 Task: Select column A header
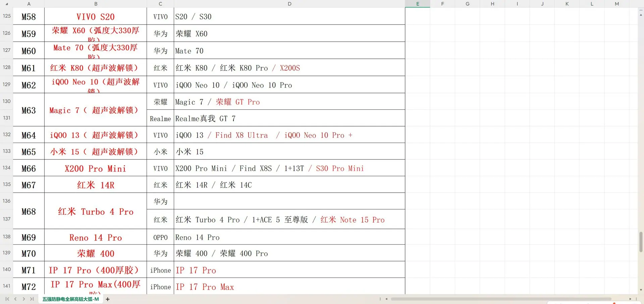(29, 4)
